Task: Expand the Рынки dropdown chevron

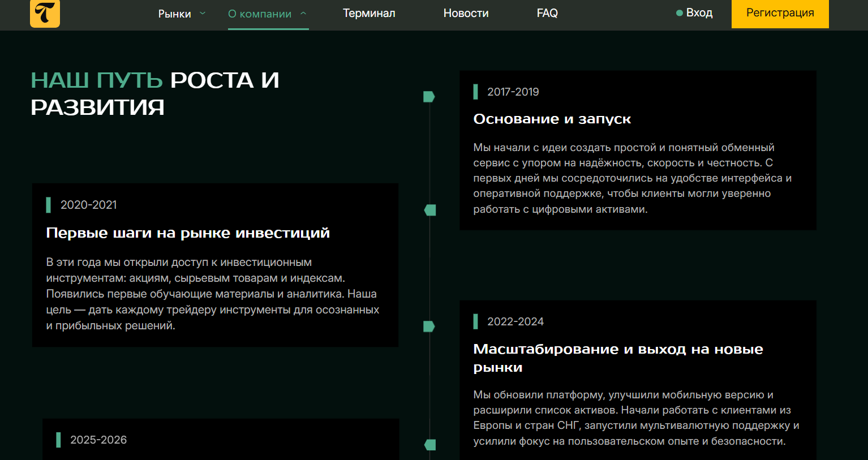Action: point(203,14)
